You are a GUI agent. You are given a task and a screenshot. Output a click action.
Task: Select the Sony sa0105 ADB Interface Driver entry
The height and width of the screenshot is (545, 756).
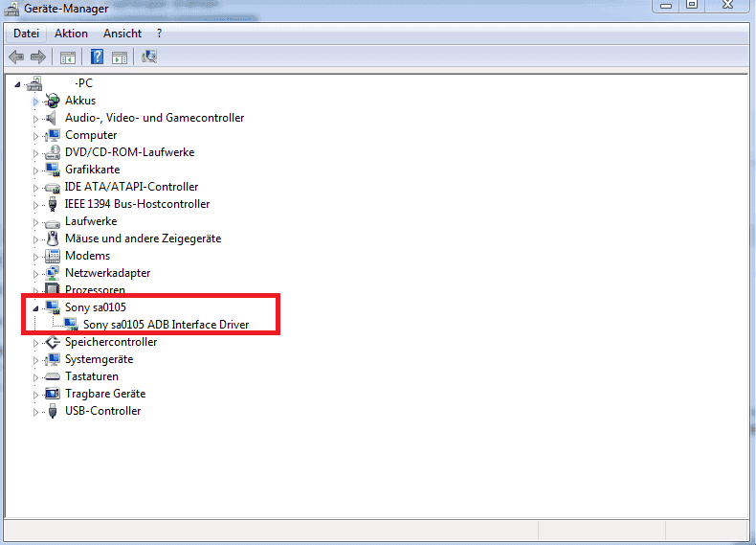166,325
